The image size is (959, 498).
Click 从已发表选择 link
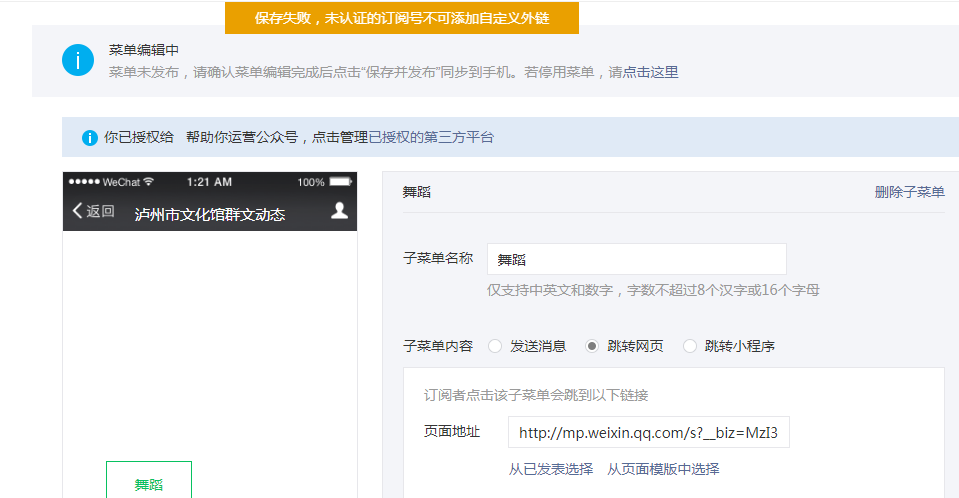click(551, 469)
